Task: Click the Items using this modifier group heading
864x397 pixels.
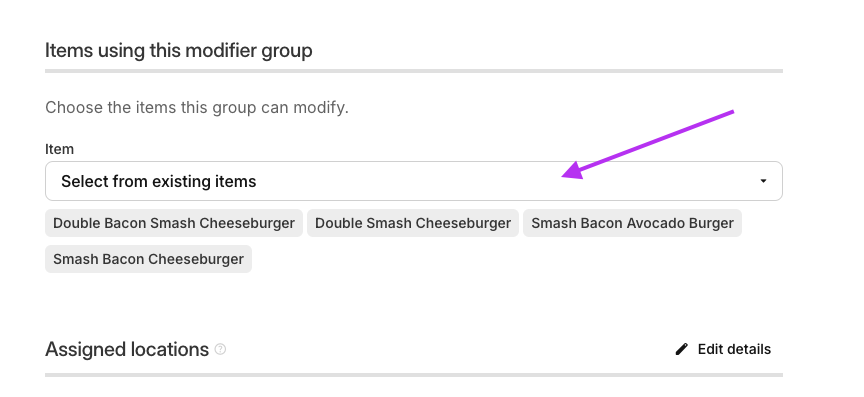Action: (179, 50)
